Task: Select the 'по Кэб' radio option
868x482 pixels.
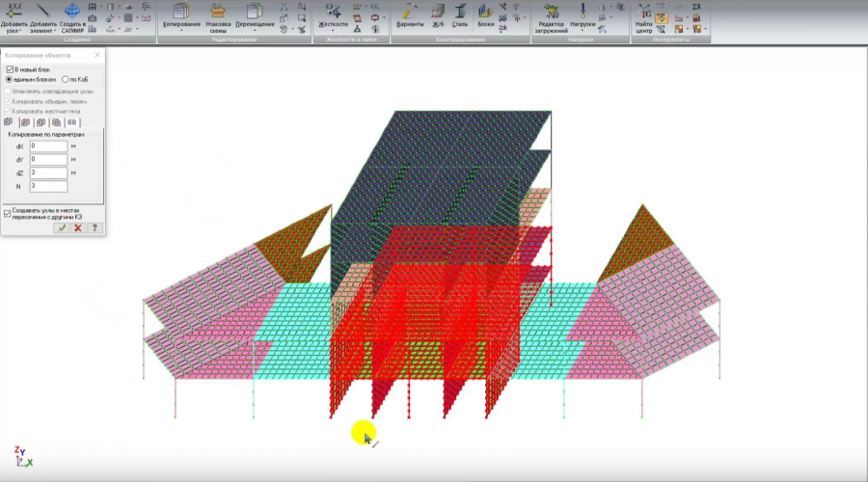Action: point(66,80)
